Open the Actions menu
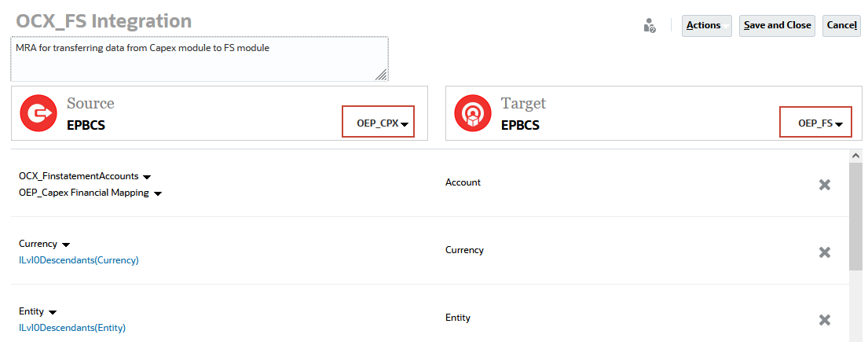Screen dimensions: 868x342 [707, 25]
